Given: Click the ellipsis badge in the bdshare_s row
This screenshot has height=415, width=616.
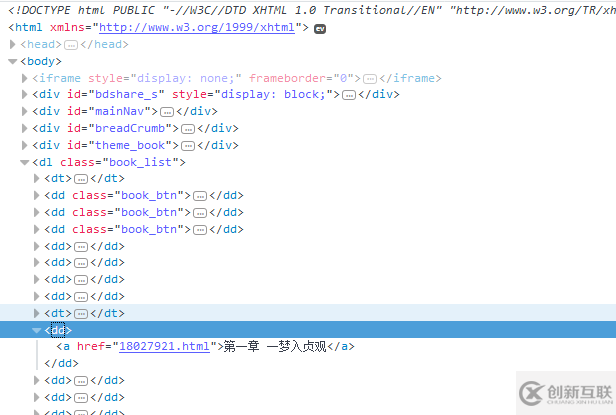Looking at the screenshot, I should [349, 95].
